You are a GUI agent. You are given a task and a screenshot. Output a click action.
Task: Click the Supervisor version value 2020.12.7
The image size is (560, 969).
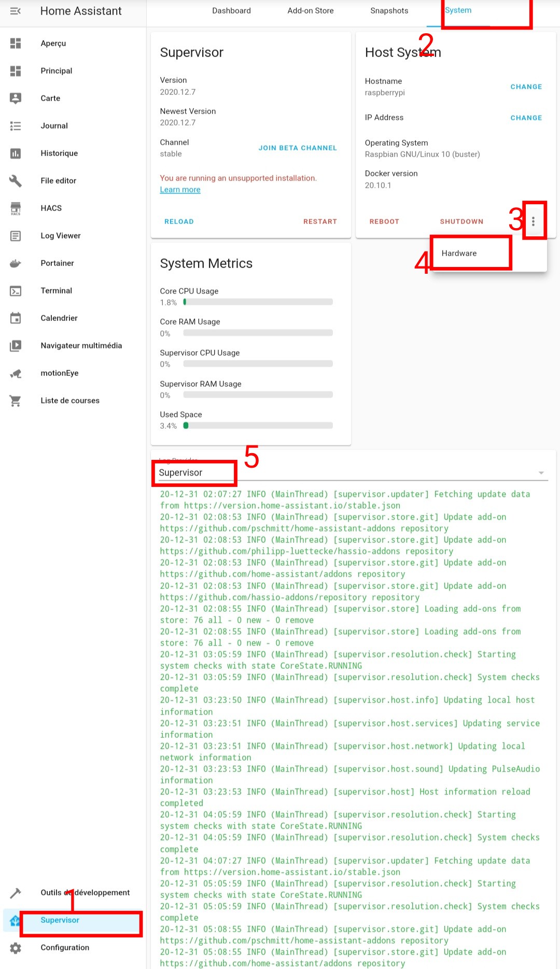pyautogui.click(x=178, y=92)
